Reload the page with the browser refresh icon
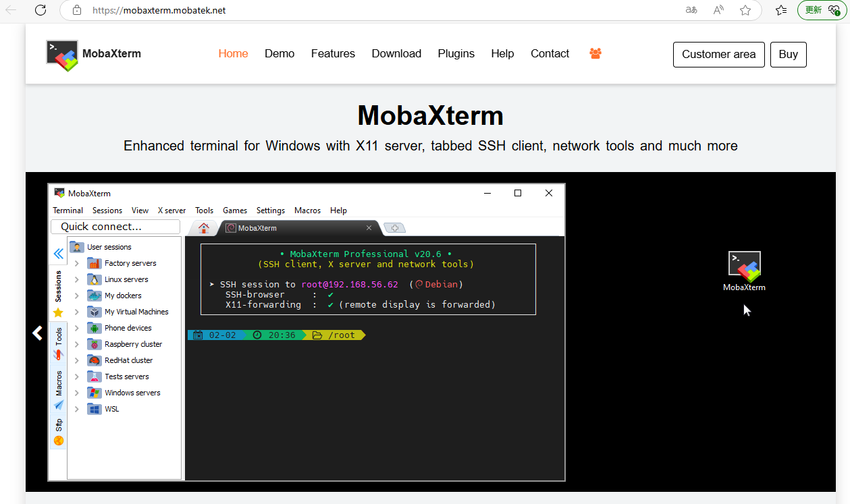 pyautogui.click(x=41, y=10)
